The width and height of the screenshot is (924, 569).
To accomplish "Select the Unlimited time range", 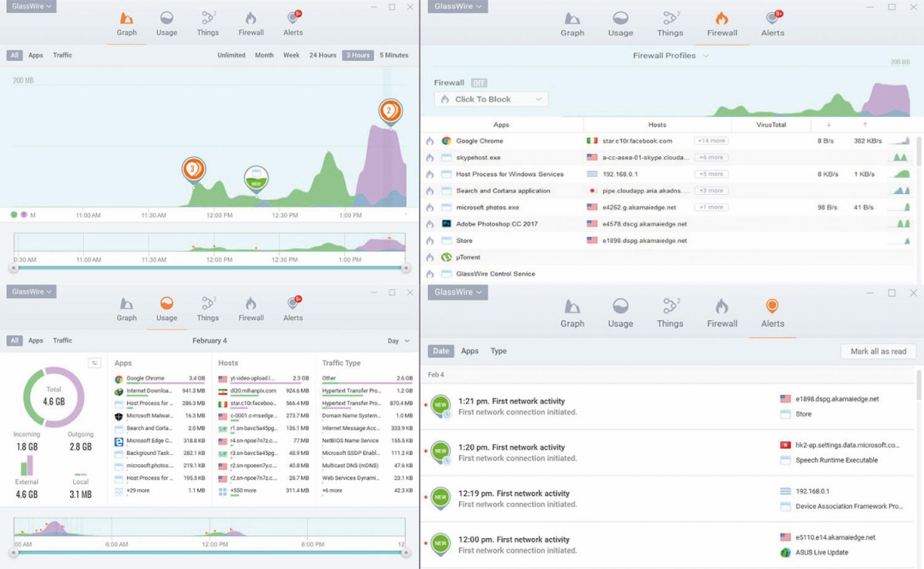I will point(231,55).
